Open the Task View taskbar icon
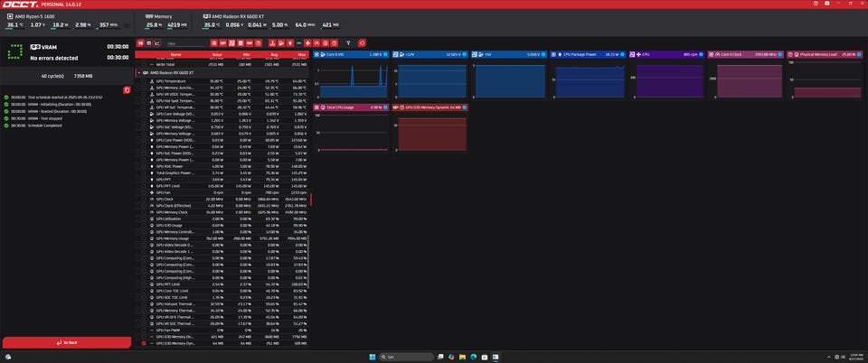This screenshot has width=868, height=363. point(440,357)
